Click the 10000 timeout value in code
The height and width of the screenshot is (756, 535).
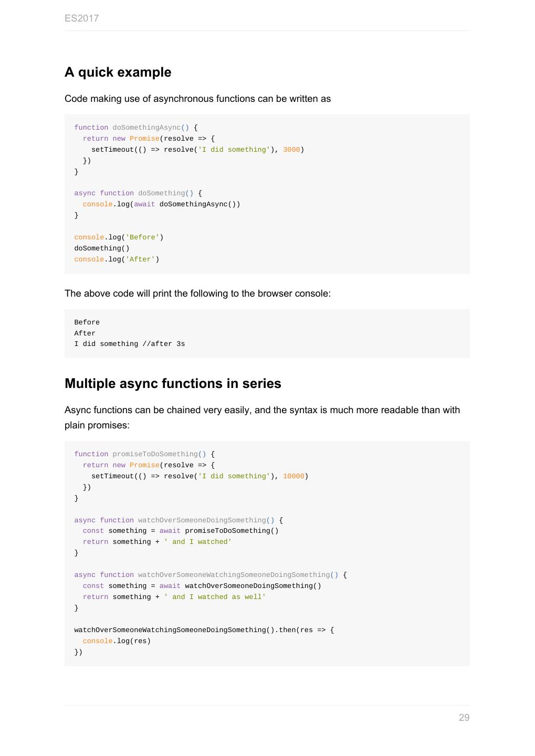coord(293,476)
